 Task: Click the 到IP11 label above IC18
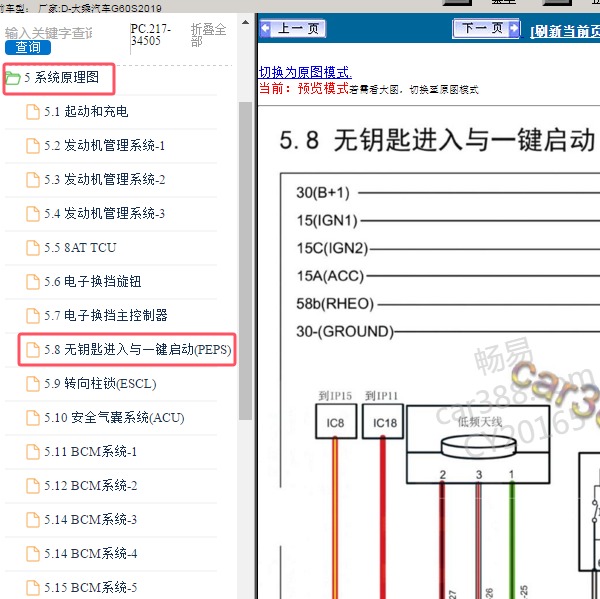tap(382, 396)
